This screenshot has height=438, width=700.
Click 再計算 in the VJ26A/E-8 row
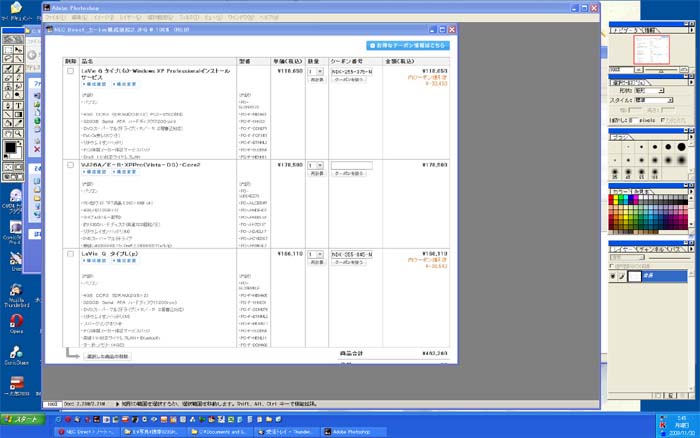(317, 173)
